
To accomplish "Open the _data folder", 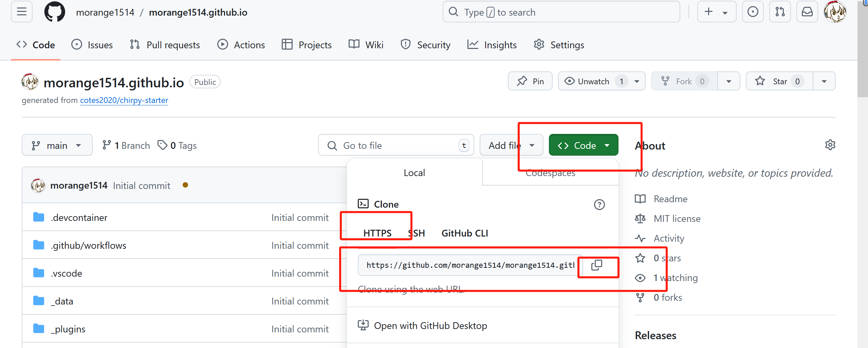I will point(62,301).
